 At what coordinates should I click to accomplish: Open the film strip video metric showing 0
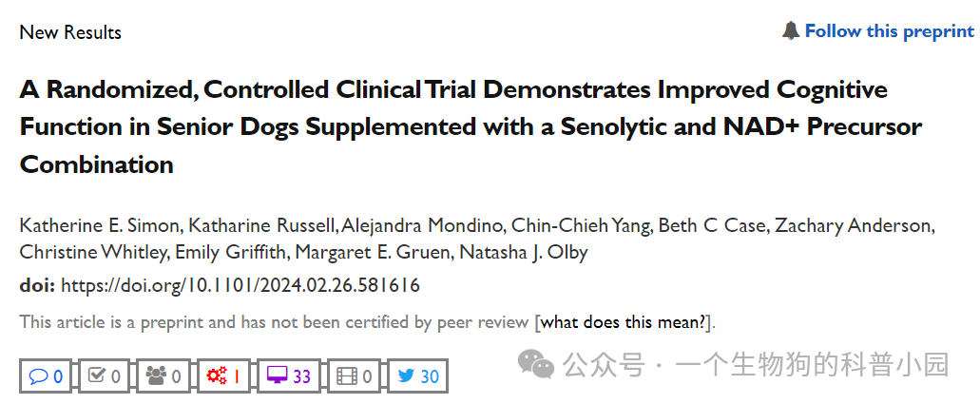[354, 375]
